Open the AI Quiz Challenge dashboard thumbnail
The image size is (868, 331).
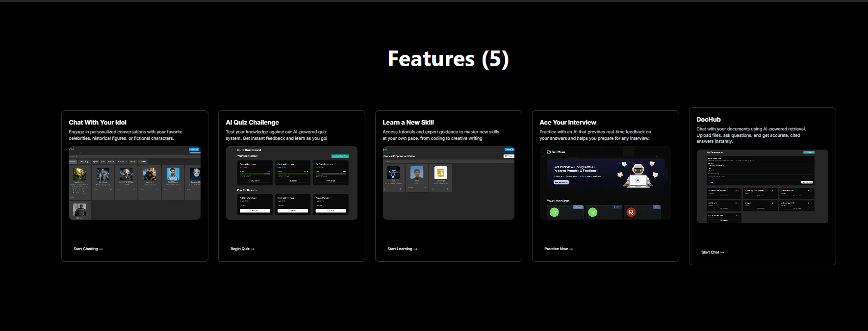(x=292, y=183)
